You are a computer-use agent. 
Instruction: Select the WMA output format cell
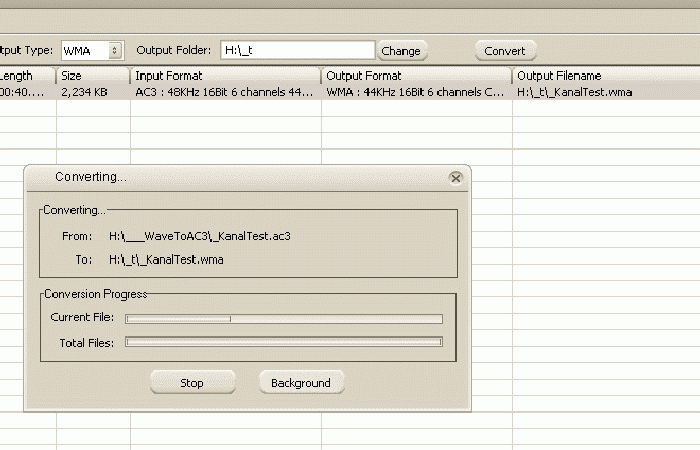click(x=416, y=92)
